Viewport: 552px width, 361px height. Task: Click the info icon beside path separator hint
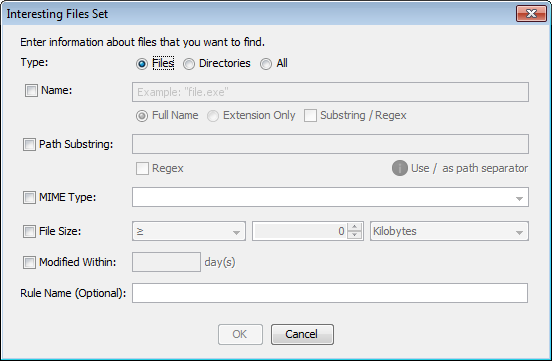400,168
